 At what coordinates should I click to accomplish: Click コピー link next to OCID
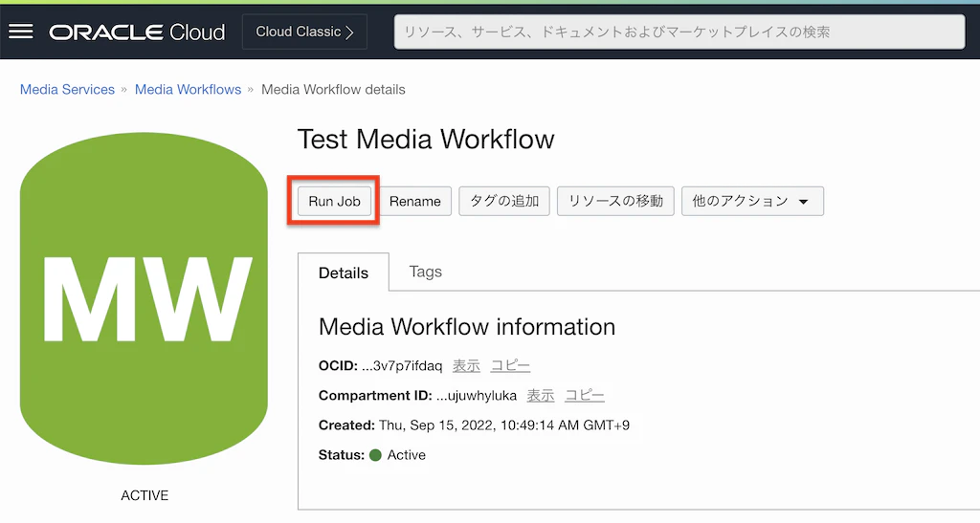(x=510, y=366)
